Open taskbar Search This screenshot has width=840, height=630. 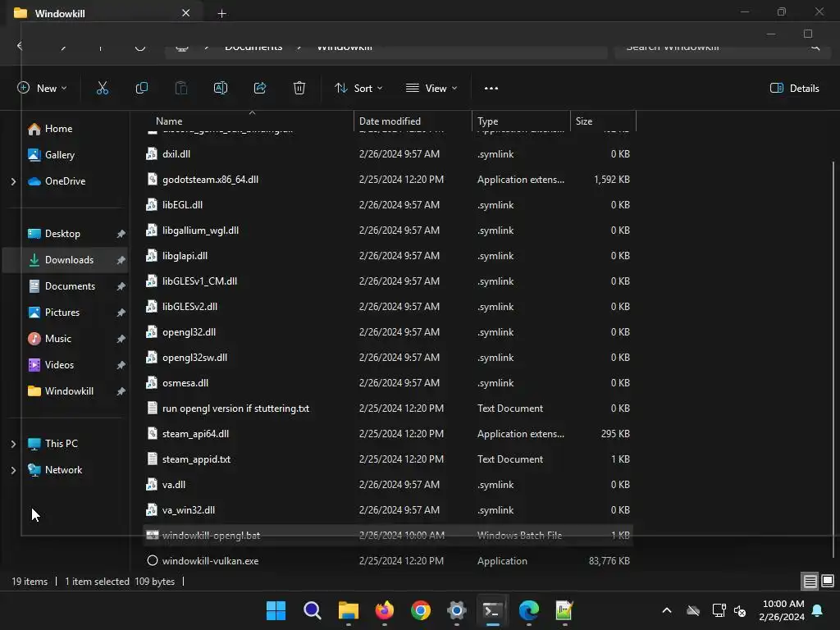(312, 610)
